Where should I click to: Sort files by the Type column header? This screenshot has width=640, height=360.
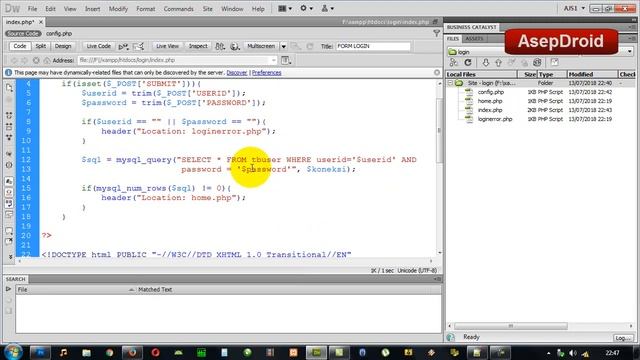(552, 74)
